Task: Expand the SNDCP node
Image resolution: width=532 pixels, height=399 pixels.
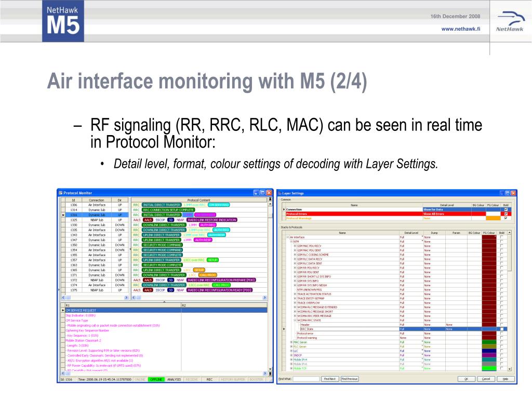Action: pos(291,355)
